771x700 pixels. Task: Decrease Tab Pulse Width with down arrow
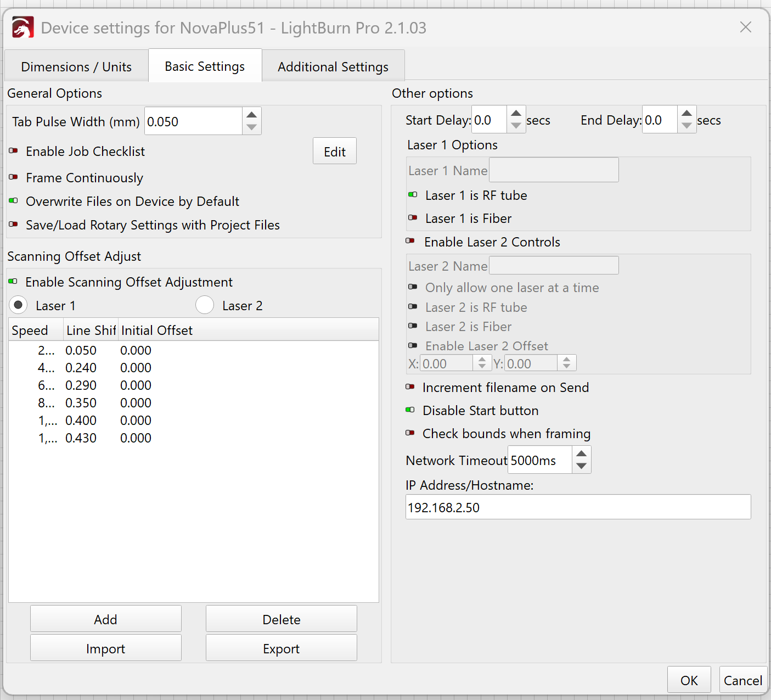tap(251, 127)
